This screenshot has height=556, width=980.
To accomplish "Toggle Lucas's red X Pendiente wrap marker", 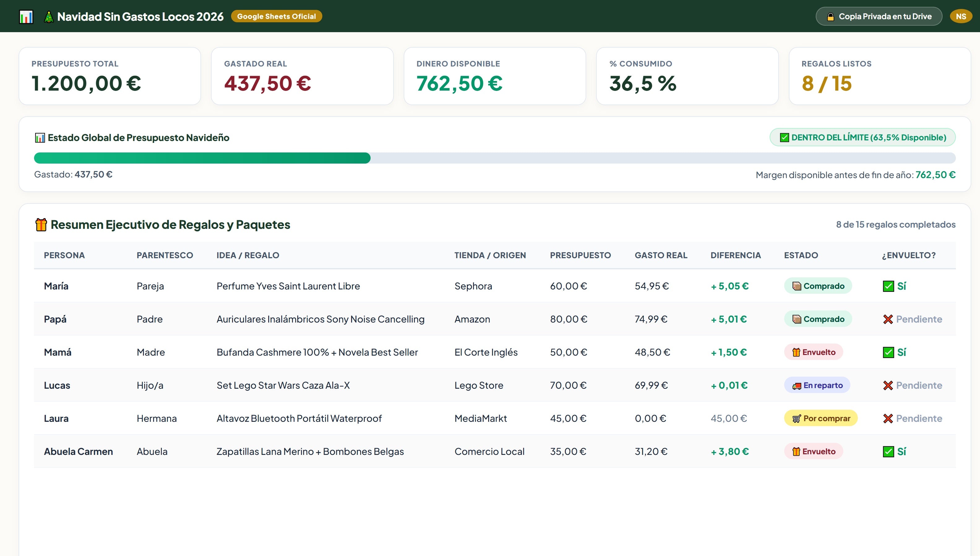I will pos(888,385).
